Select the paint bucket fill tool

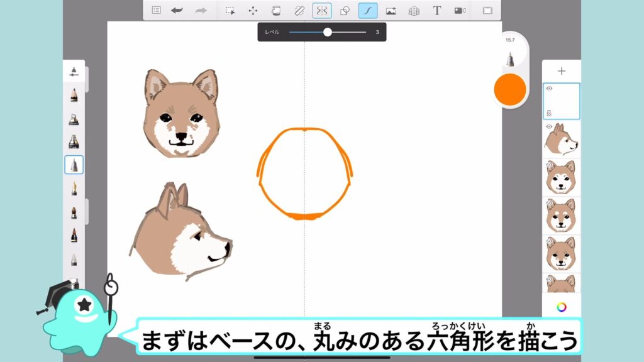click(x=275, y=10)
